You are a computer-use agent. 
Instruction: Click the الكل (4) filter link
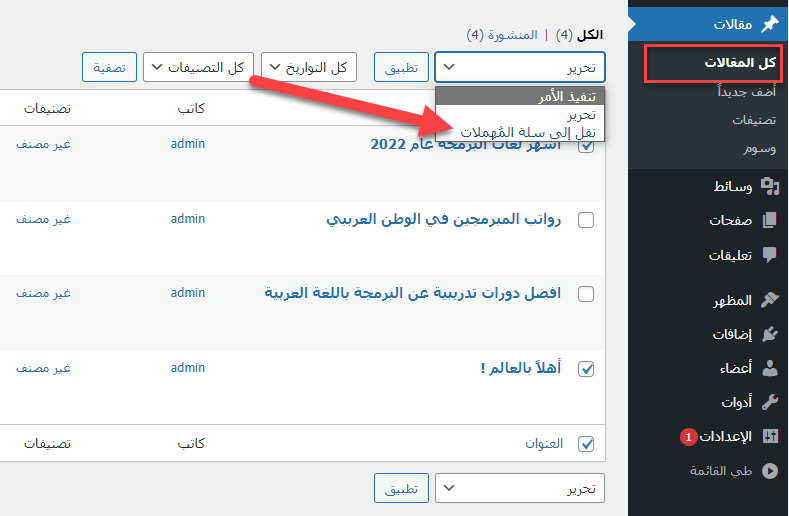579,35
